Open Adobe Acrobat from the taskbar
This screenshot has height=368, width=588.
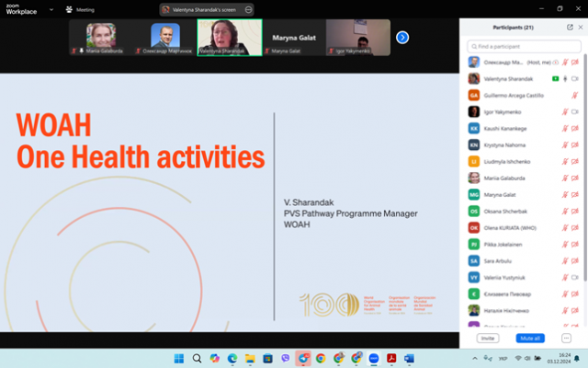tap(391, 359)
